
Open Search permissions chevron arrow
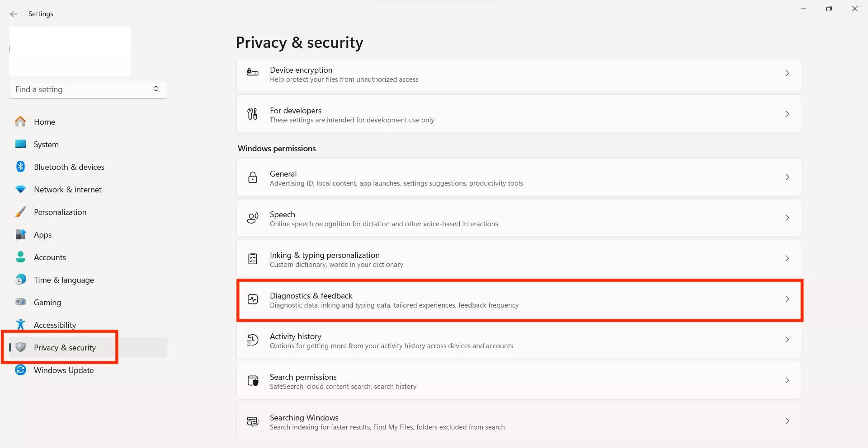click(x=787, y=381)
